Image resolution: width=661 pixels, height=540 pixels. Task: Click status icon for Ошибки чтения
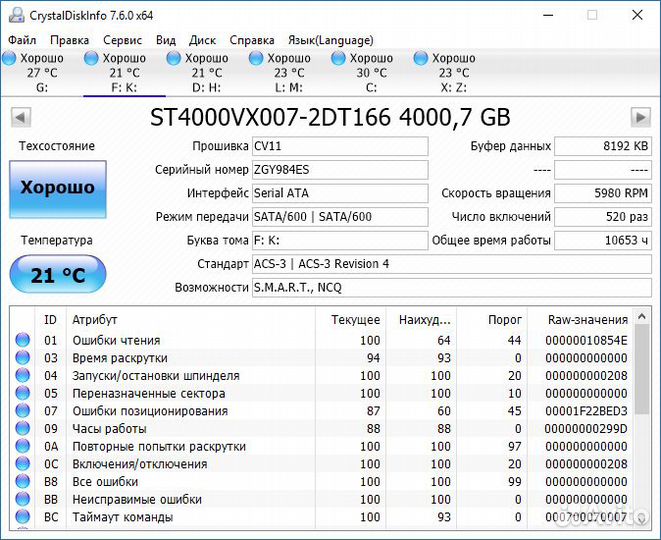coord(23,340)
